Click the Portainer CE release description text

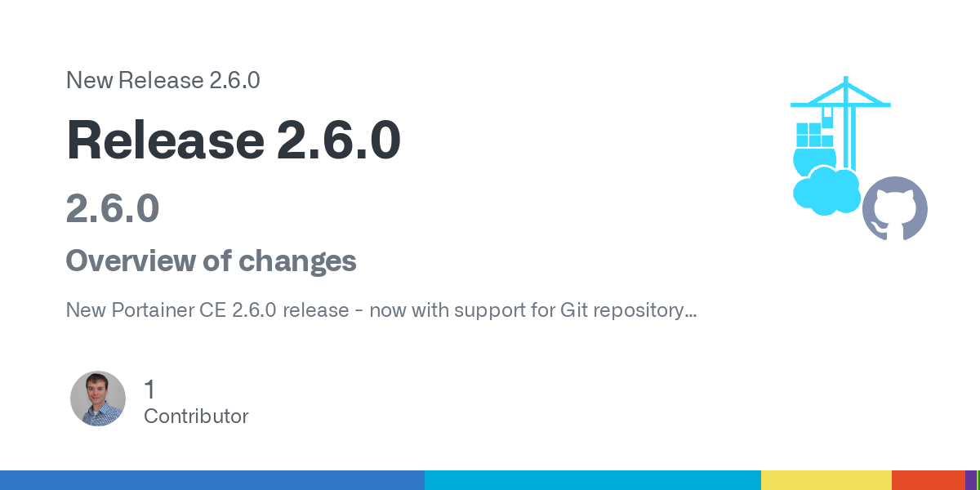367,310
